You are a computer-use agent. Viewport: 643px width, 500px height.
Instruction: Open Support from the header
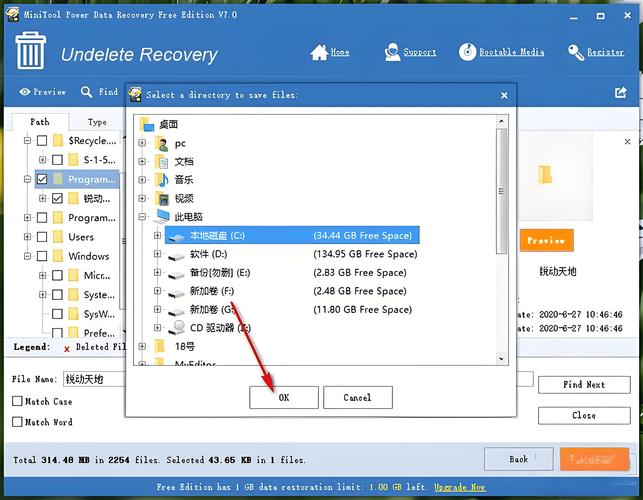(x=390, y=52)
